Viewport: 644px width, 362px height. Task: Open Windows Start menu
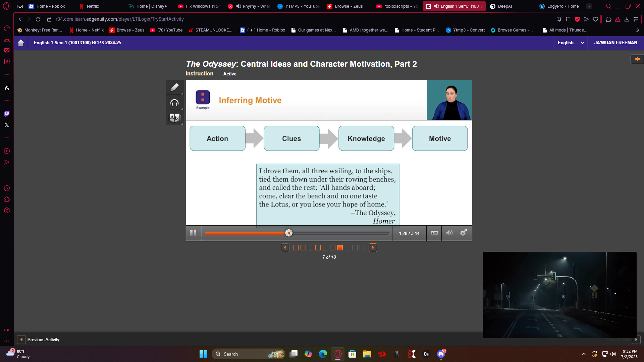203,354
